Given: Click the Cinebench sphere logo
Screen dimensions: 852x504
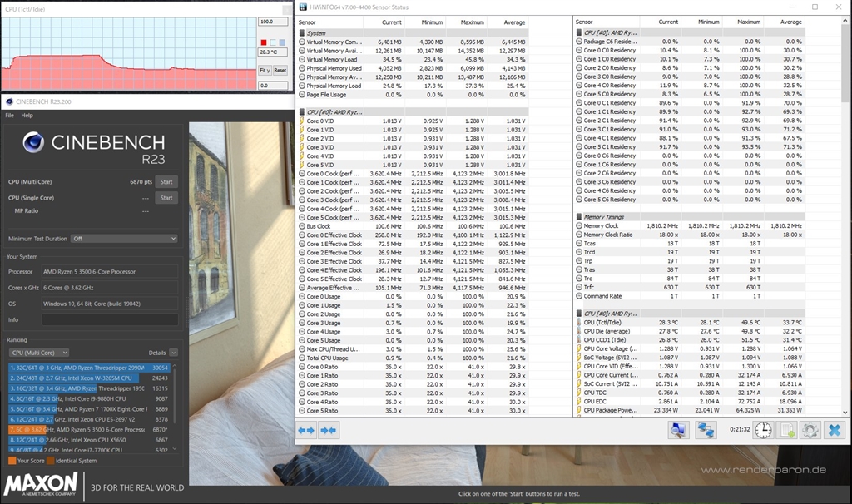Looking at the screenshot, I should 33,142.
